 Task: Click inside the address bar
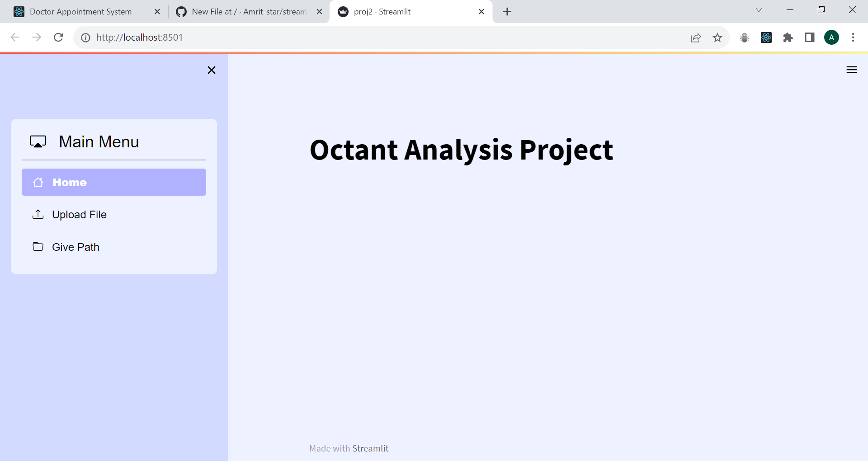point(316,38)
